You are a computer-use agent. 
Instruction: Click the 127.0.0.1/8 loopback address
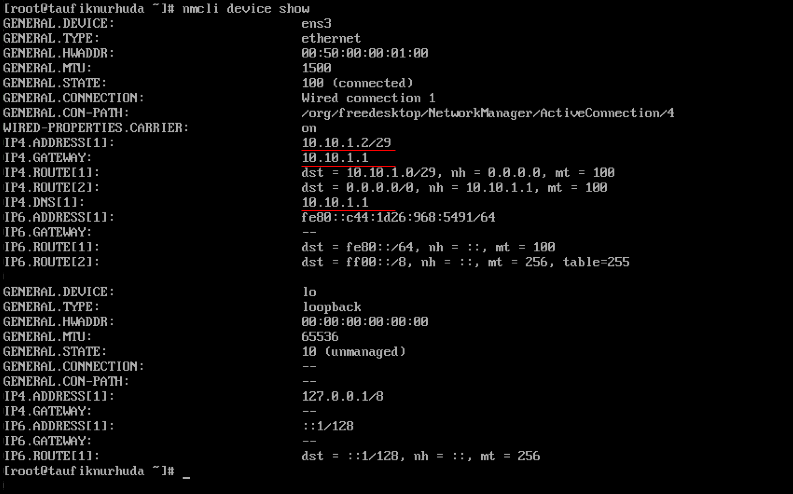click(x=342, y=396)
